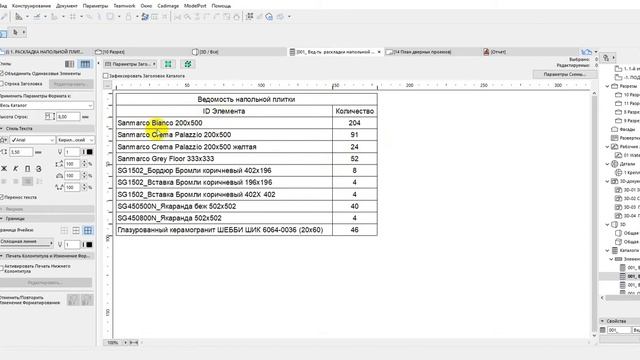640x360 pixels.
Task: Open the Cadimage menu
Action: (x=168, y=6)
